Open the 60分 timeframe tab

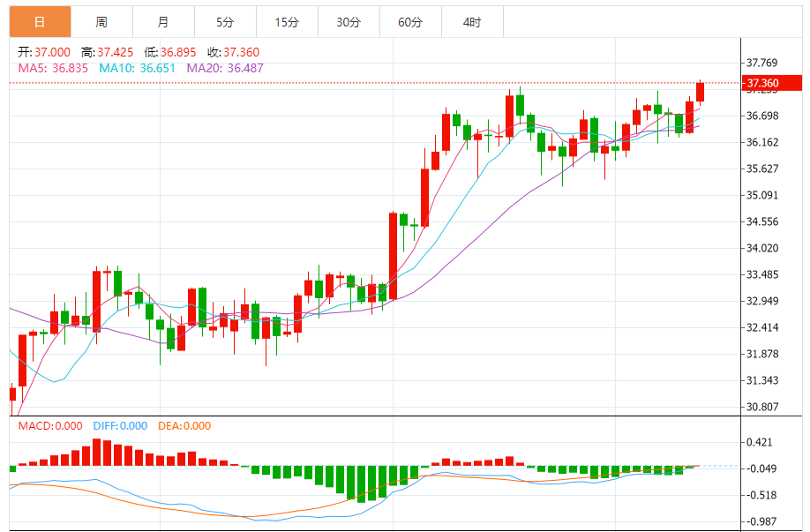pos(410,22)
